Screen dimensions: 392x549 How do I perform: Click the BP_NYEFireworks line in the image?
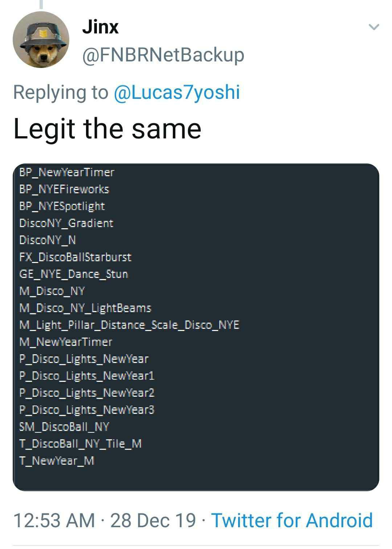point(64,189)
